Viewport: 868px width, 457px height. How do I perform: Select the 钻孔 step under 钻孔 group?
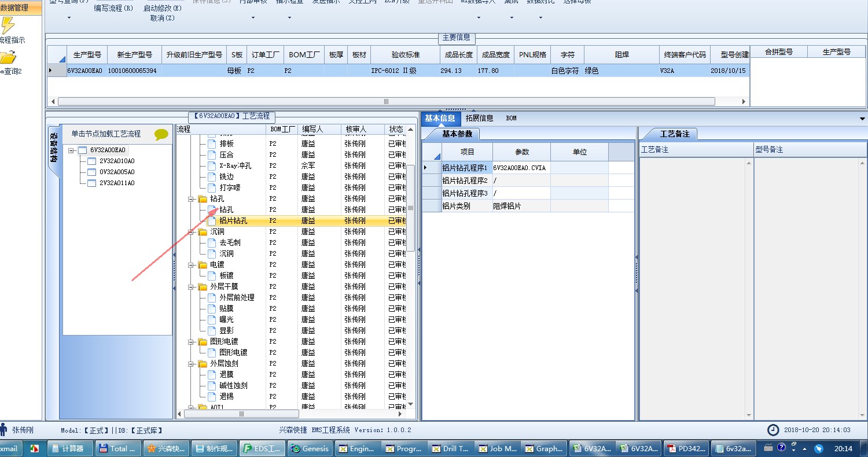(x=227, y=209)
